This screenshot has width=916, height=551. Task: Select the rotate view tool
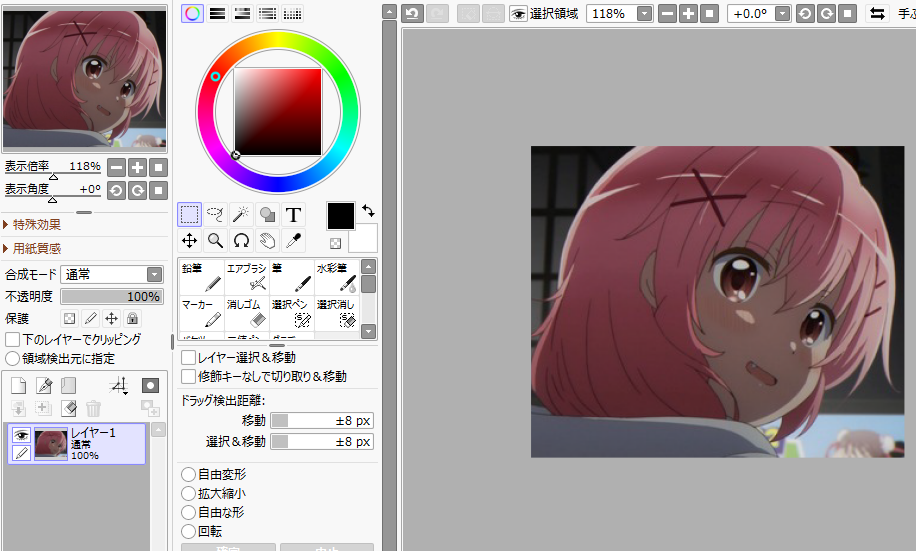(241, 240)
